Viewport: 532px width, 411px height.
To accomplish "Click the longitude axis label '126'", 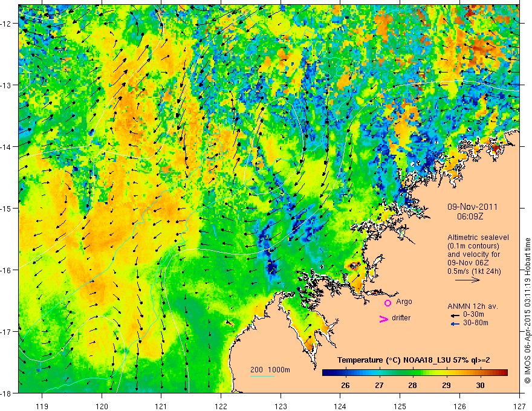I will (x=459, y=406).
